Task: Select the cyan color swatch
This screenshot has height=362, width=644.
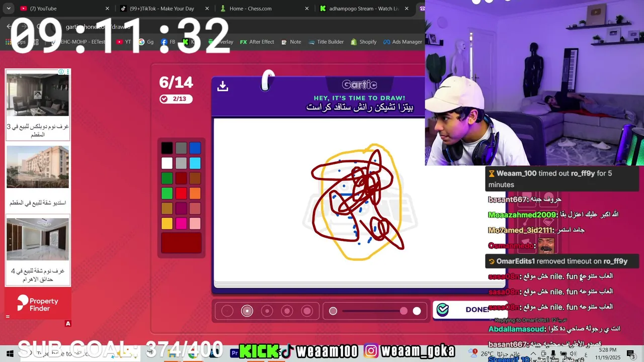Action: coord(195,163)
